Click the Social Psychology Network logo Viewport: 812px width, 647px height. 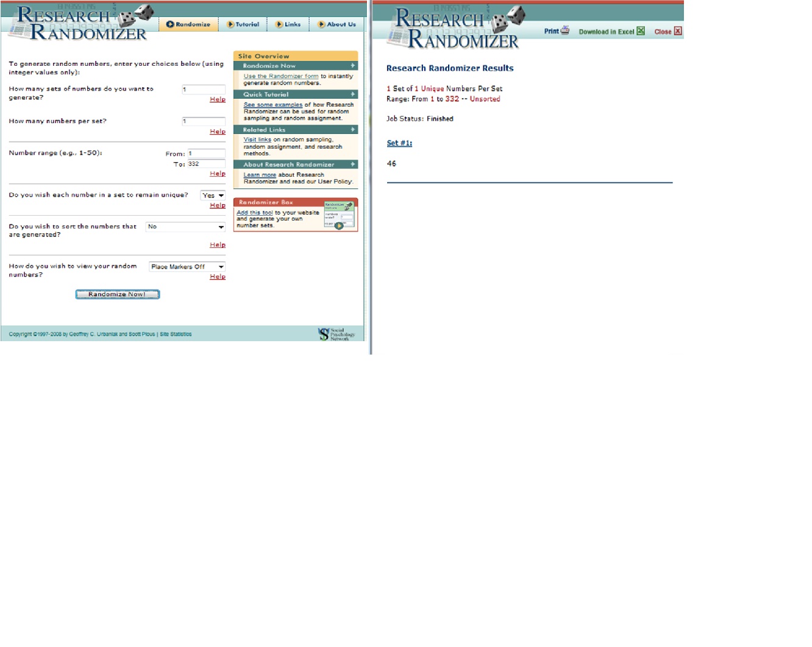pos(336,334)
